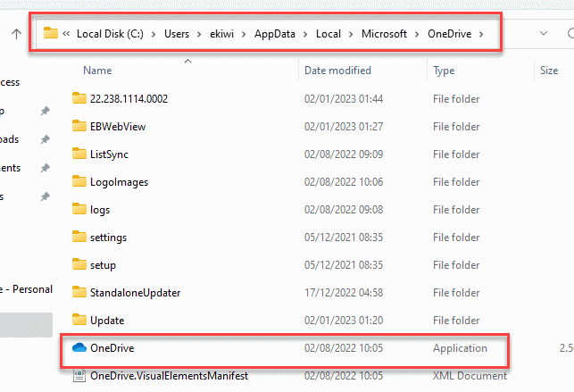Go to Local Disk (C:) breadcrumb
Screen dimensions: 574x392
pos(110,34)
